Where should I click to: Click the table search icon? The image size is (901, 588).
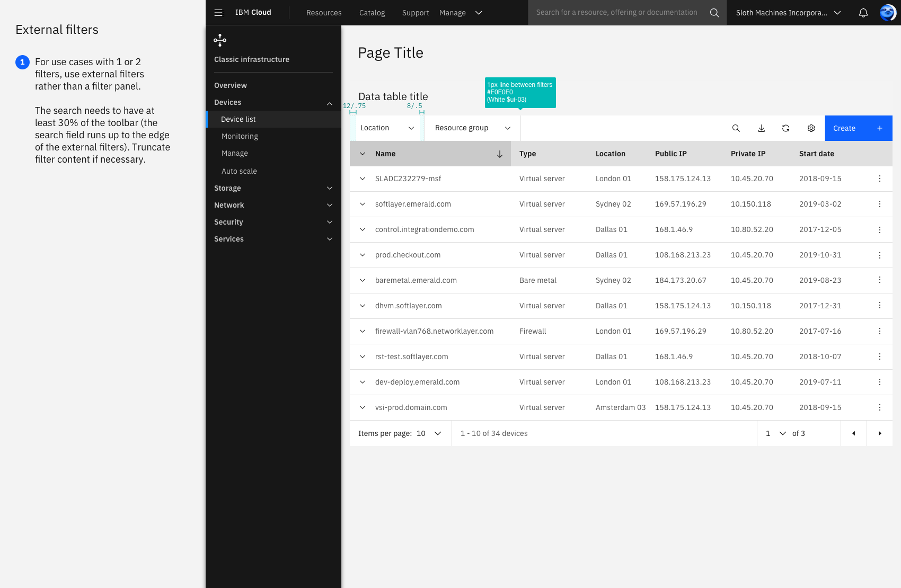click(x=736, y=128)
